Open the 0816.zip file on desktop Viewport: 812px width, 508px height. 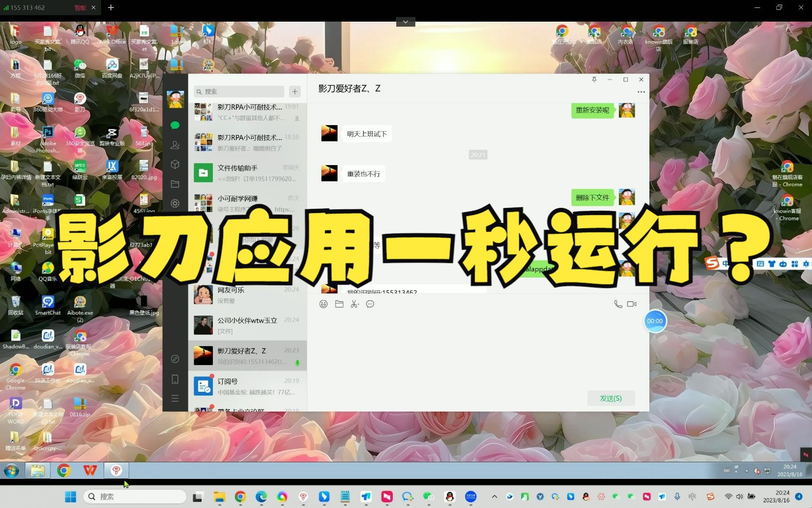click(80, 407)
